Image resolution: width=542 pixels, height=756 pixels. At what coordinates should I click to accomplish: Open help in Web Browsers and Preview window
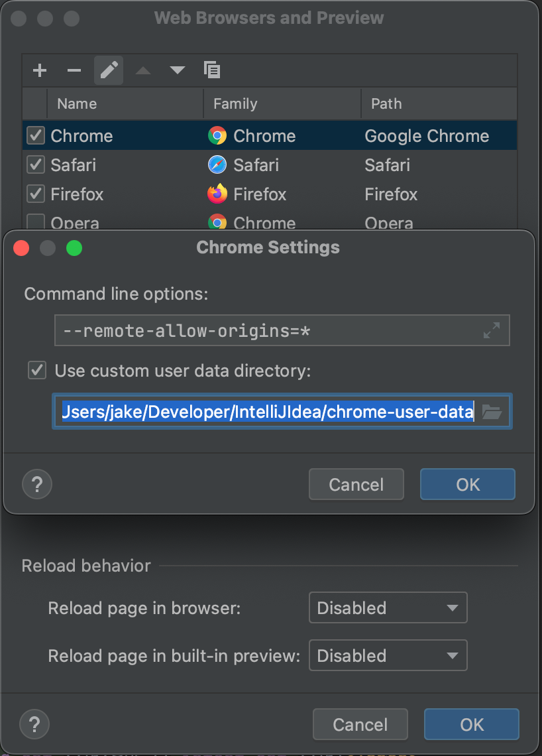tap(34, 724)
